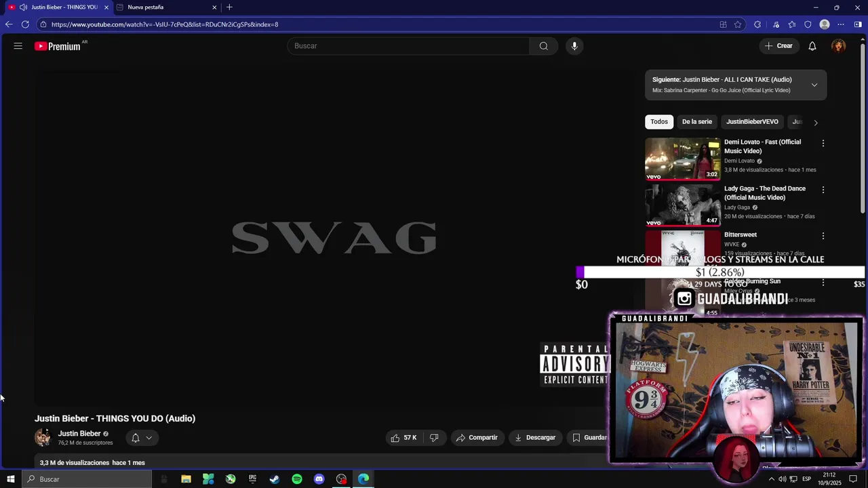Open Demi Lovato Fast video title

[763, 146]
